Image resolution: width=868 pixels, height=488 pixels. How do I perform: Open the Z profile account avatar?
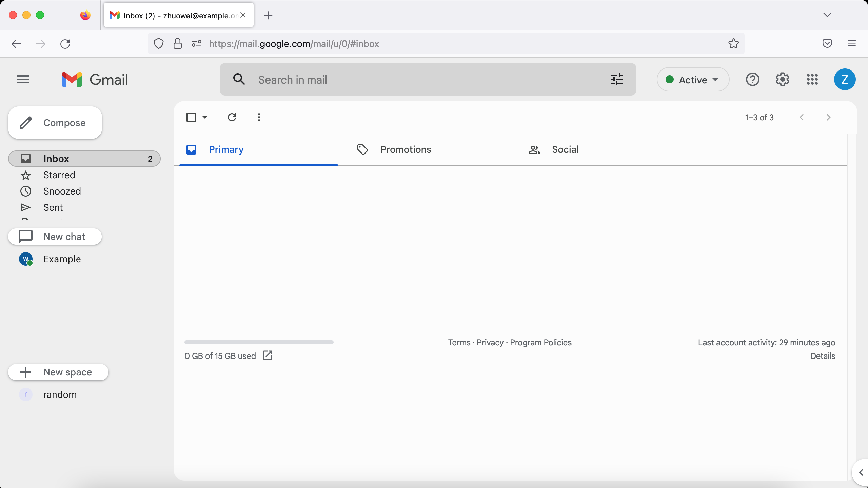tap(844, 79)
